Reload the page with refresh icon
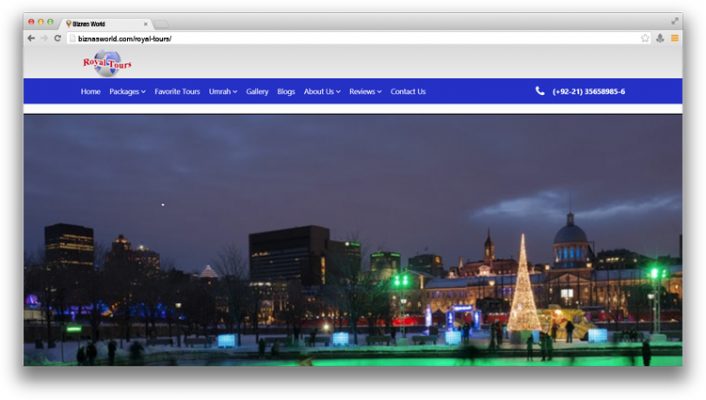706x400 pixels. click(x=57, y=38)
